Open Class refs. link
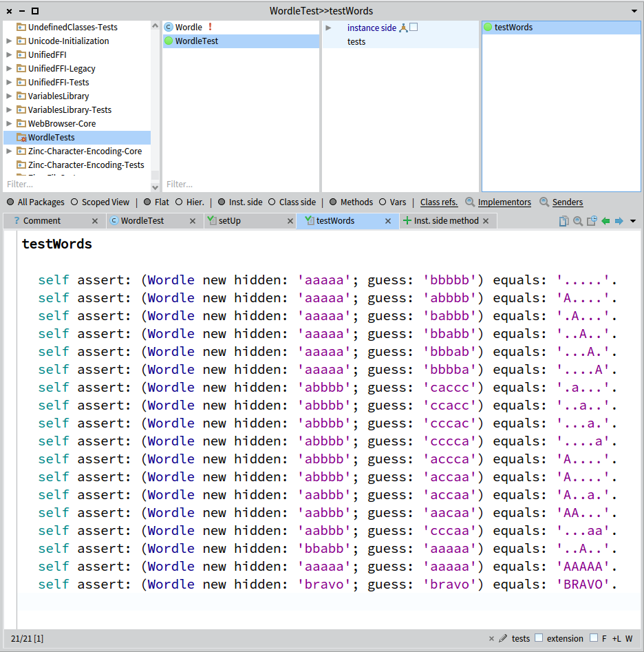644x652 pixels. tap(439, 202)
